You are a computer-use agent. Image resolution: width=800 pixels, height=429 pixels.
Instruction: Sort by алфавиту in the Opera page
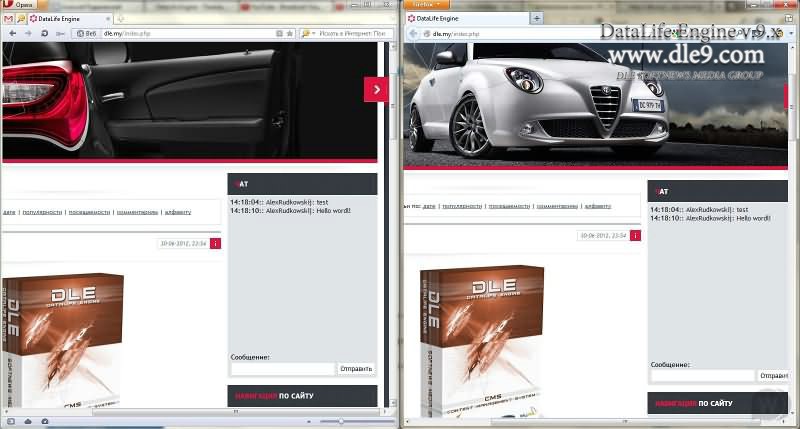click(178, 212)
